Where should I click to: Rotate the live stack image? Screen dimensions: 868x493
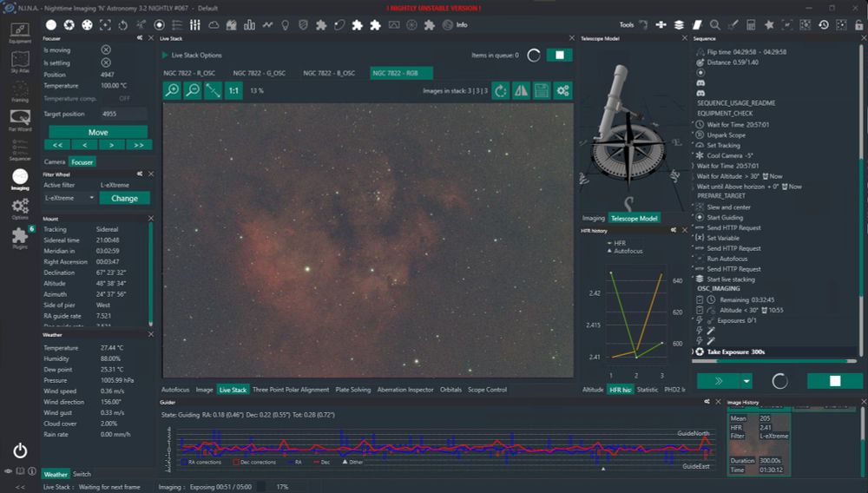point(501,91)
